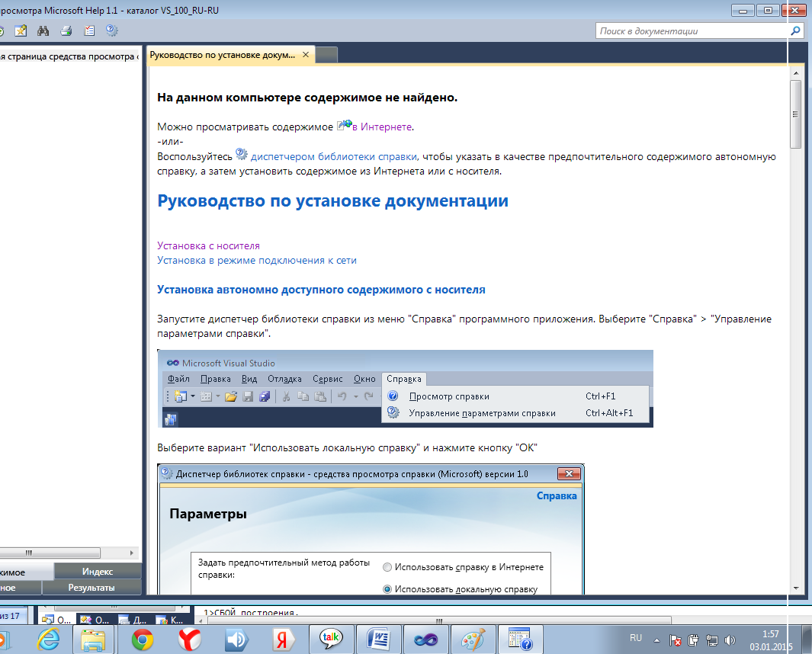
Task: Open the Yandex 'Я' icon in the taskbar
Action: pos(284,640)
